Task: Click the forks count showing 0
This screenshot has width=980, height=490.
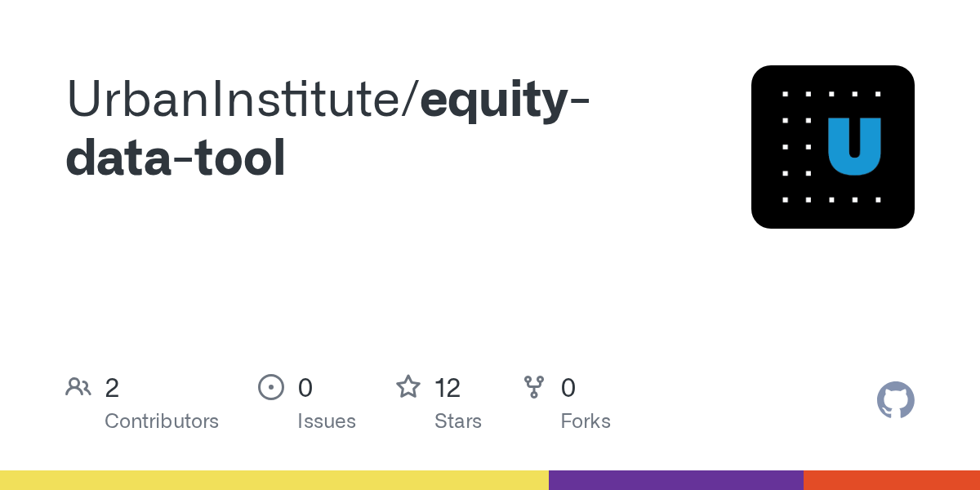Action: 568,388
